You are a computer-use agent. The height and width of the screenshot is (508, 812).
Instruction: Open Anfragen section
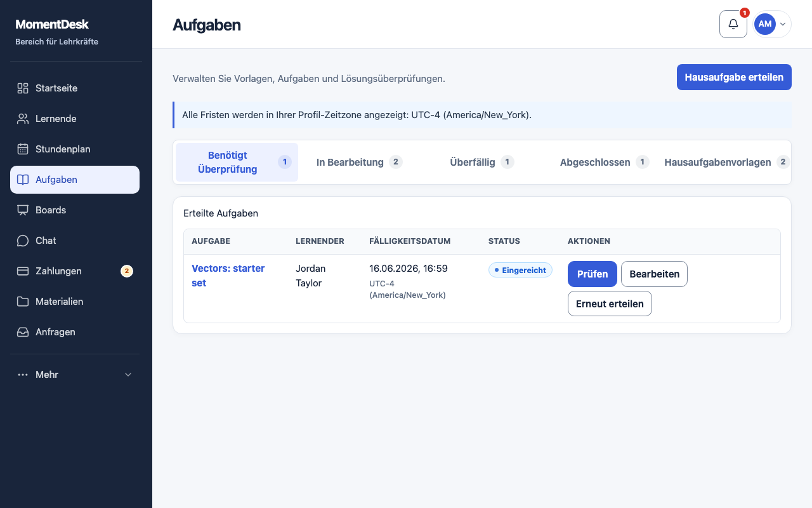[75, 332]
